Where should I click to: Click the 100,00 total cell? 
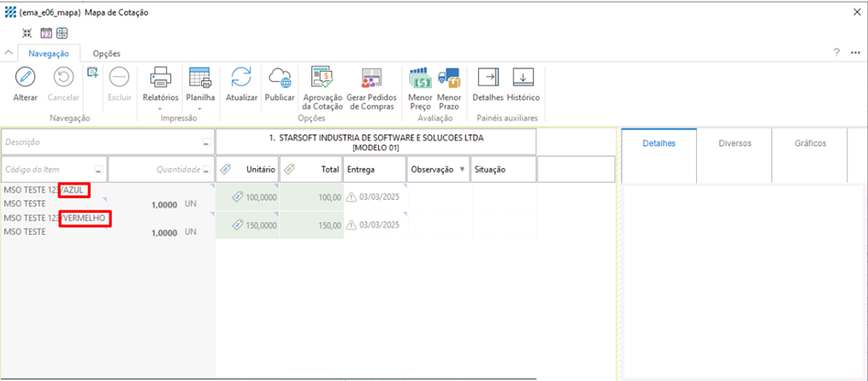click(x=311, y=196)
